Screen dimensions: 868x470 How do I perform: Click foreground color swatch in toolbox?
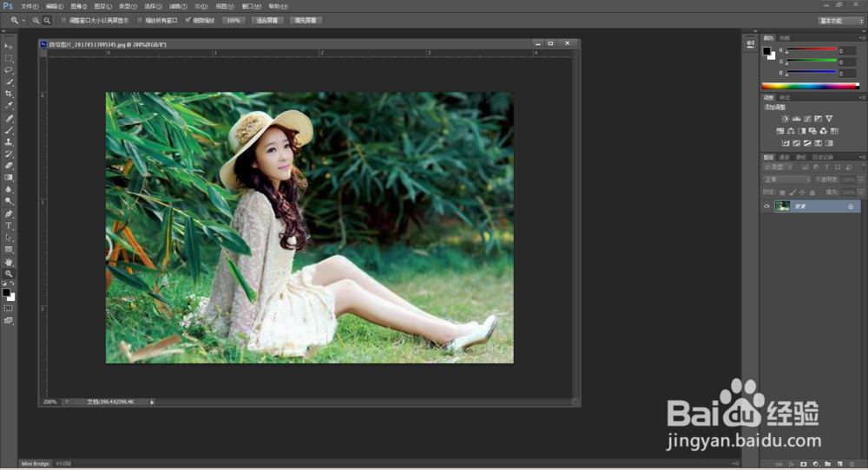6,292
